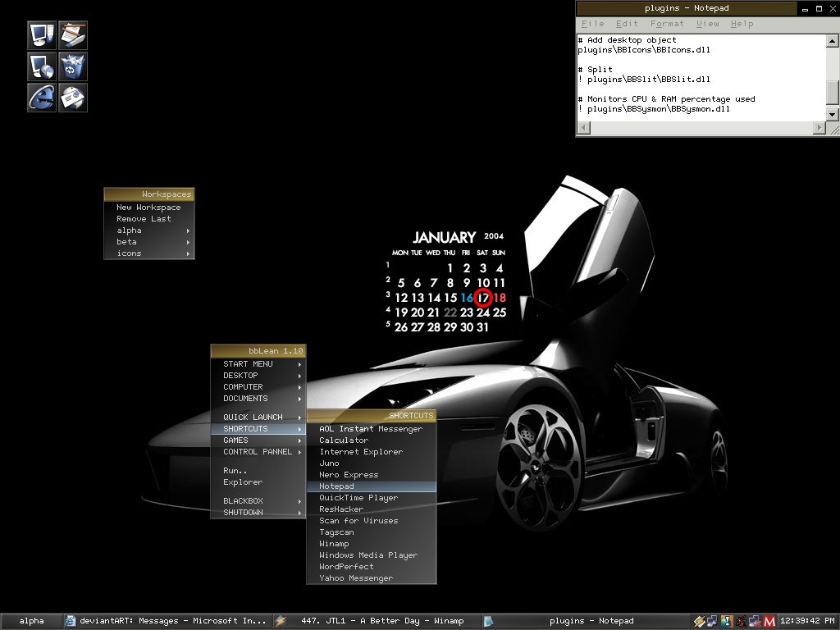Click the Notepad icon on the taskbar
The height and width of the screenshot is (630, 840).
click(x=488, y=621)
